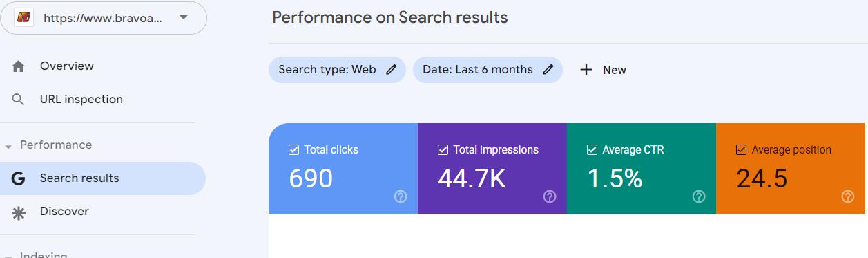The image size is (868, 258).
Task: Click the Date: Last 6 months chip
Action: (488, 70)
